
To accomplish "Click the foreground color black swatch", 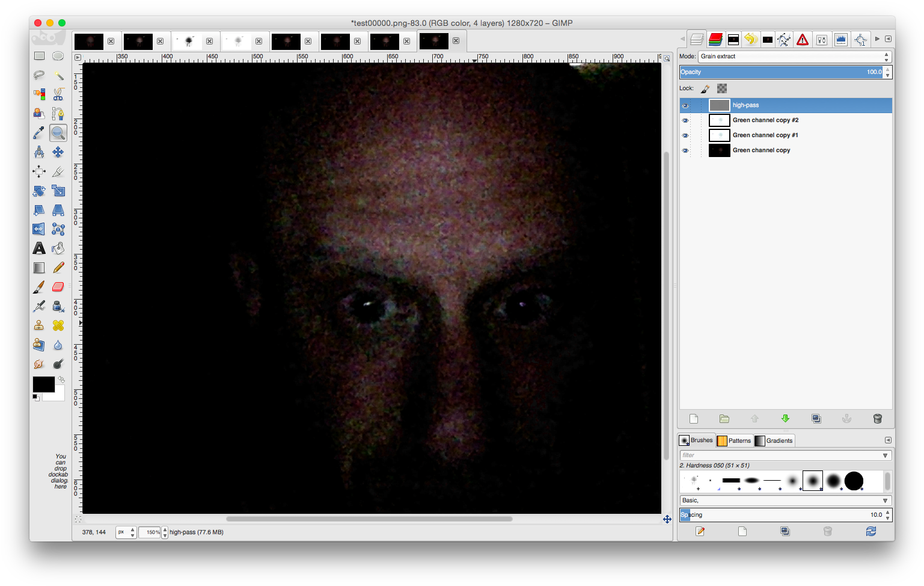I will point(43,384).
